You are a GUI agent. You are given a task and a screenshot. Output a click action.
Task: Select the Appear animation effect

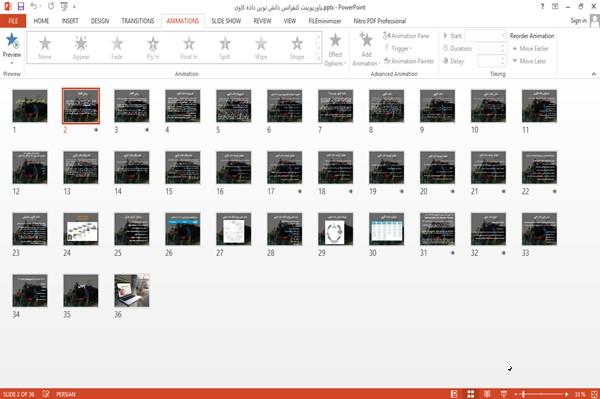coord(81,47)
